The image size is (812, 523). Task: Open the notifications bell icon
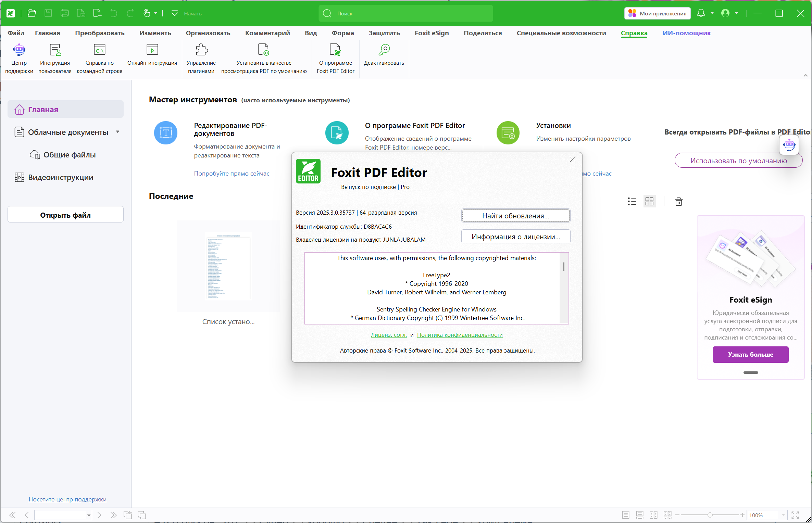701,13
